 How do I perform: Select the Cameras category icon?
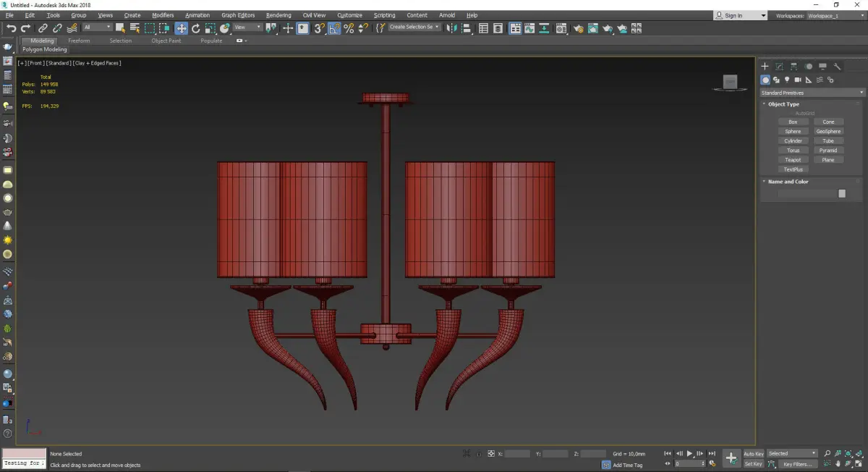coord(798,80)
